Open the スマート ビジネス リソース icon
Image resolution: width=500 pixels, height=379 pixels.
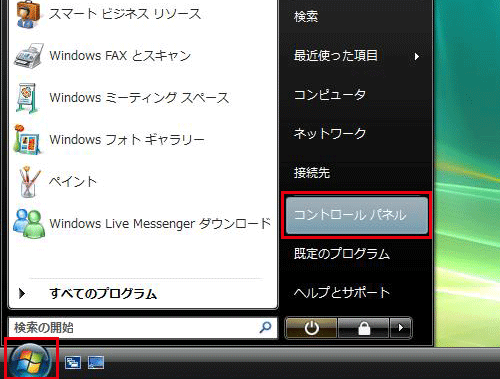coord(28,14)
